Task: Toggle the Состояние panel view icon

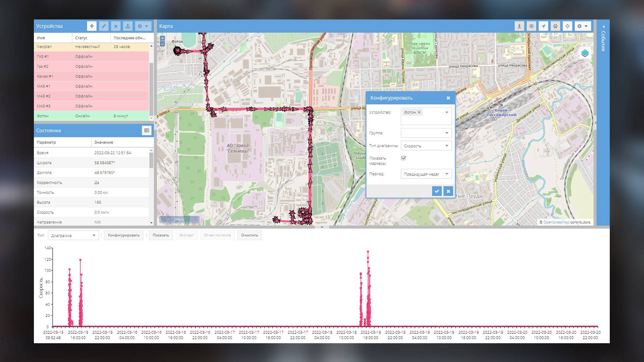Action: 147,131
